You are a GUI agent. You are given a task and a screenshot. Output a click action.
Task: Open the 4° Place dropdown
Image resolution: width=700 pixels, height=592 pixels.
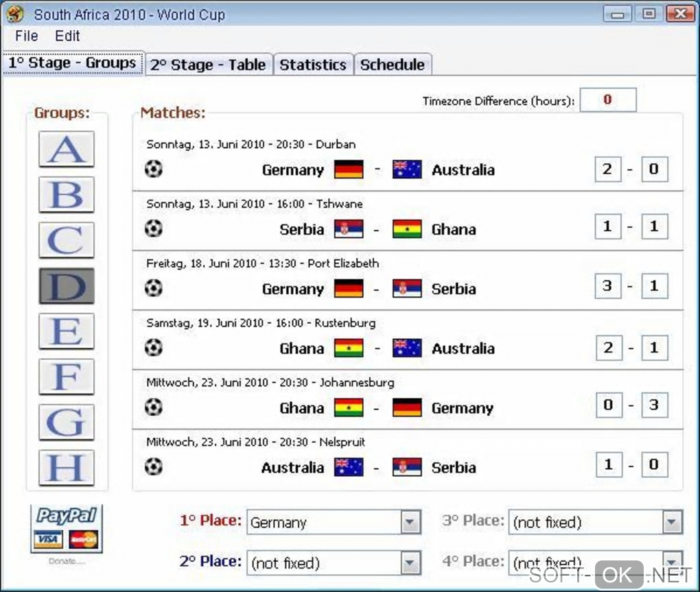coord(596,563)
